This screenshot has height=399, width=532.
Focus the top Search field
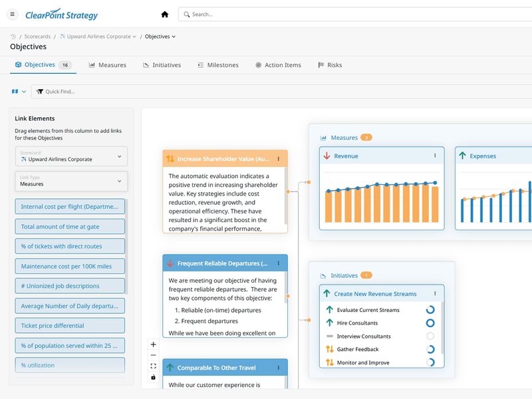355,14
